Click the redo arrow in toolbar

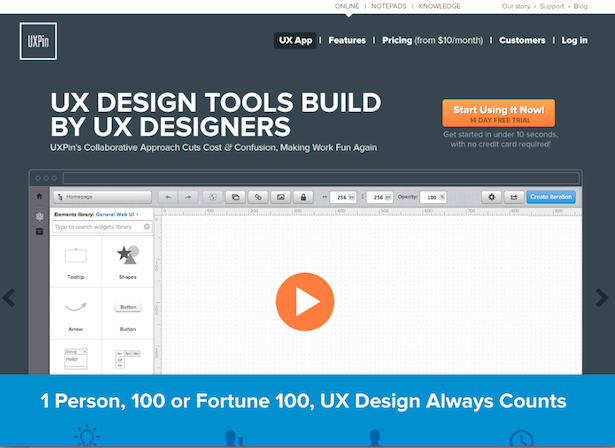click(188, 197)
